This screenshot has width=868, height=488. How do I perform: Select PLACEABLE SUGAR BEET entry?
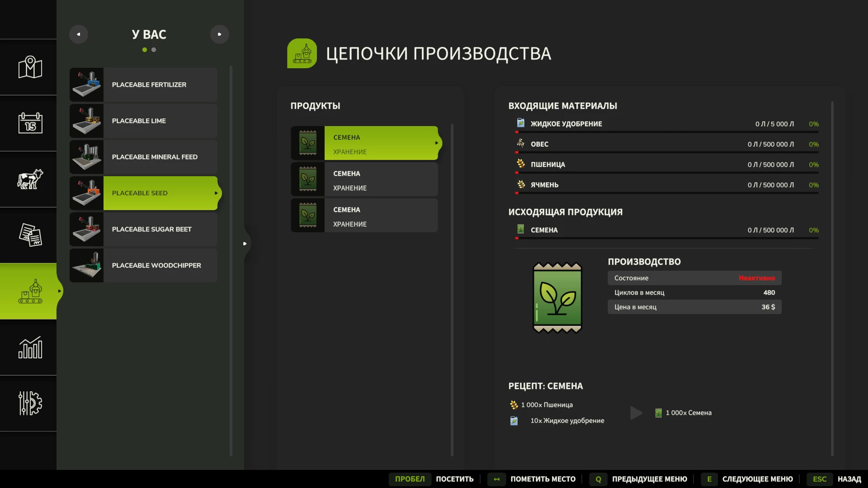pos(144,230)
